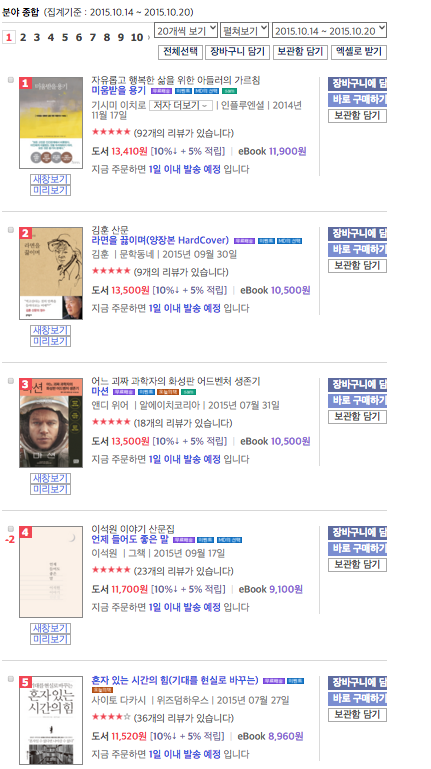This screenshot has width=431, height=769.
Task: Click the rank 4 badge on 언제 들어도 좋은 말
Action: click(25, 532)
